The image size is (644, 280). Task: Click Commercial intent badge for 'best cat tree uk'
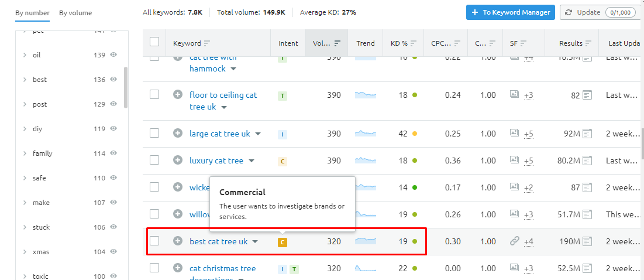[x=282, y=242]
